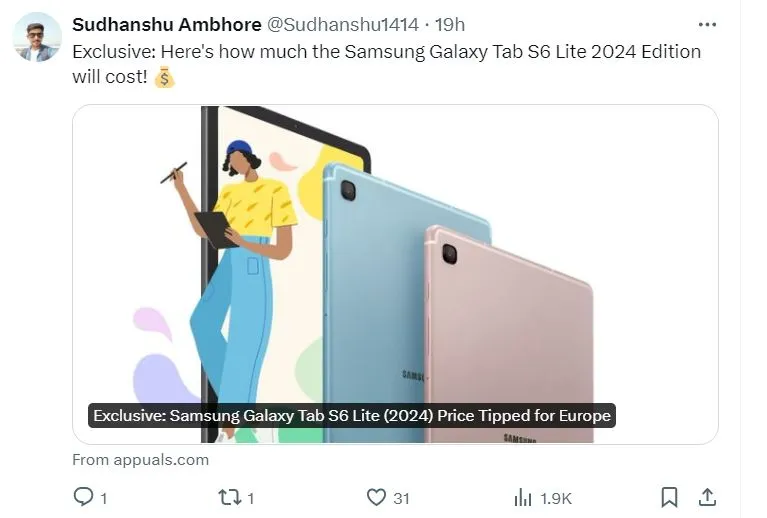
Task: Click the Sudhanshu Ambhore display name
Action: coord(167,24)
